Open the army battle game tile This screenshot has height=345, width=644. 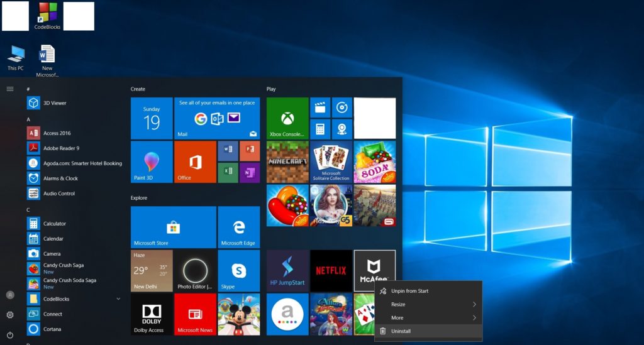(375, 205)
